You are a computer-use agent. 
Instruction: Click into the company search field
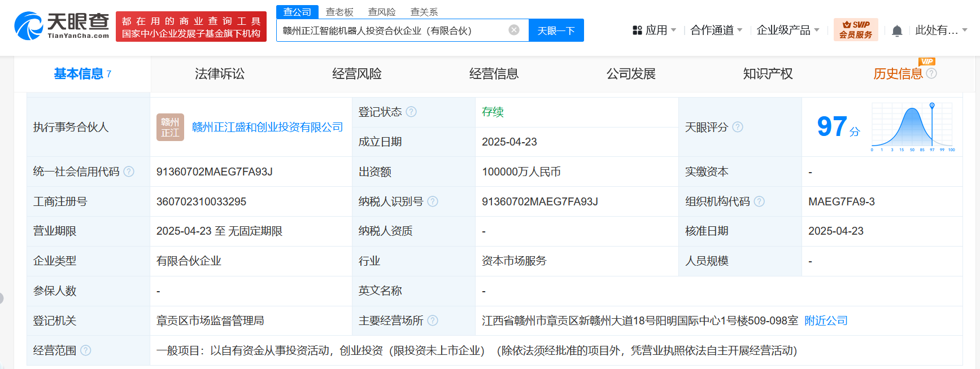390,30
